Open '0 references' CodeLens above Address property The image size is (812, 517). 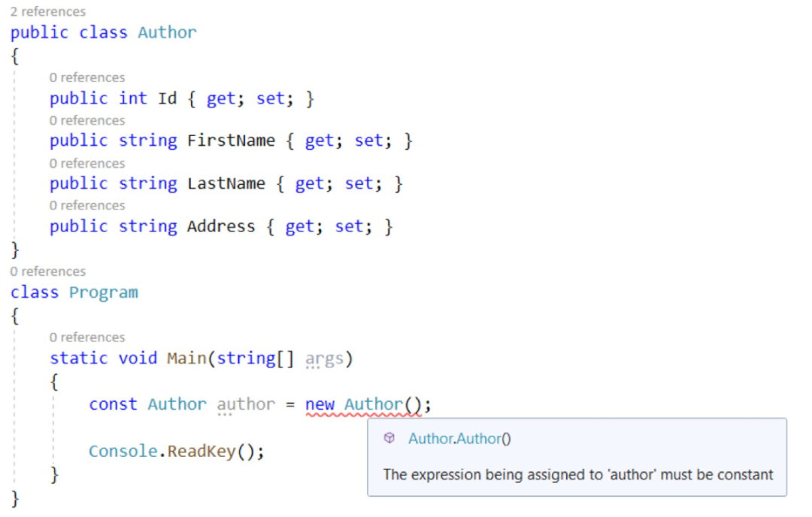87,205
